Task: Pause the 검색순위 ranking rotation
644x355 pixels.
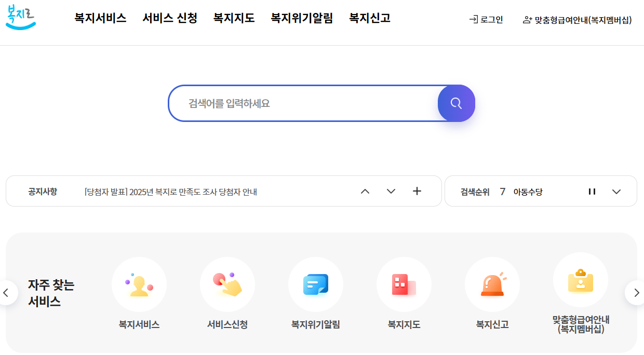Action: click(x=592, y=192)
